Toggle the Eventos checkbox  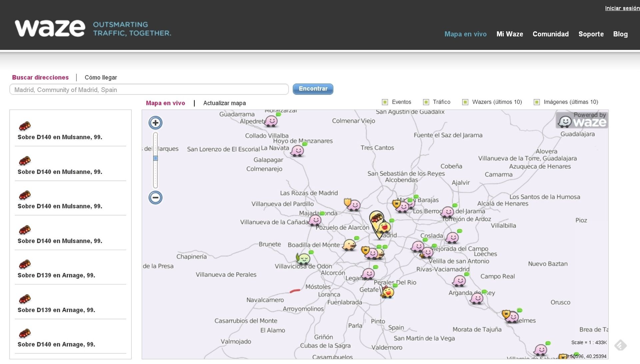pos(385,102)
